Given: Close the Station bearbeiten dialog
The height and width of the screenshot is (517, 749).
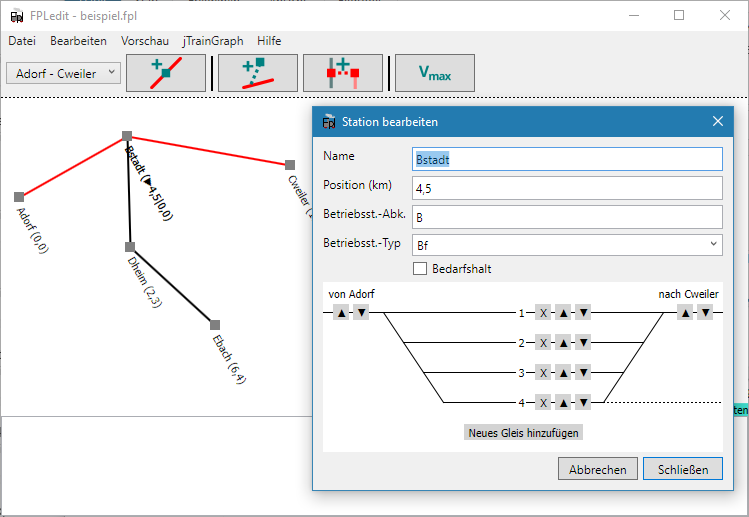Looking at the screenshot, I should click(x=717, y=121).
